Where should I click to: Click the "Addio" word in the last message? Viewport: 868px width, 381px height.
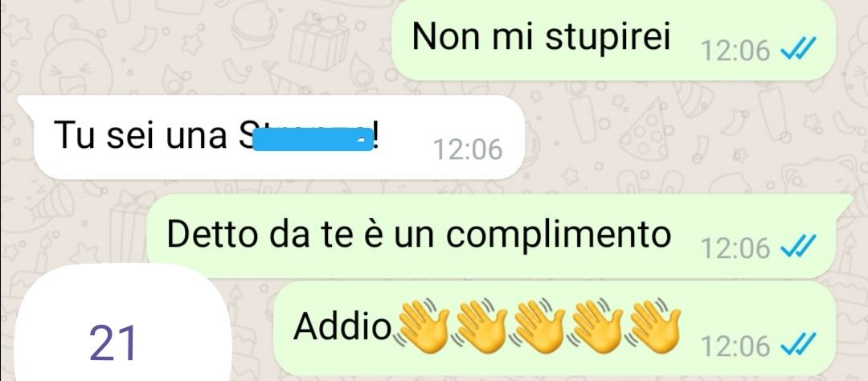click(x=342, y=326)
